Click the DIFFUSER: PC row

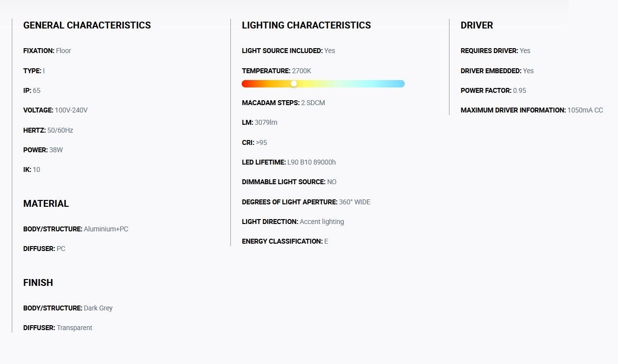point(44,249)
